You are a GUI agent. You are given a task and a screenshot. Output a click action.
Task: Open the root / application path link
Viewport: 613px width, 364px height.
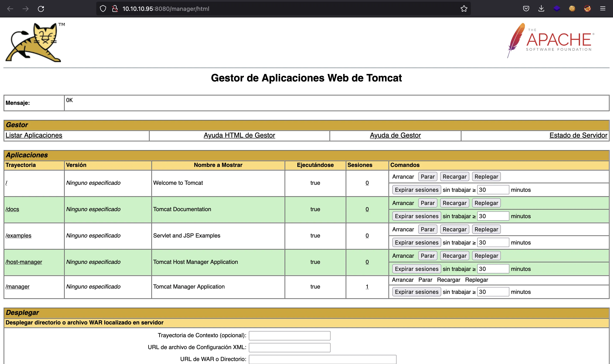coord(6,183)
